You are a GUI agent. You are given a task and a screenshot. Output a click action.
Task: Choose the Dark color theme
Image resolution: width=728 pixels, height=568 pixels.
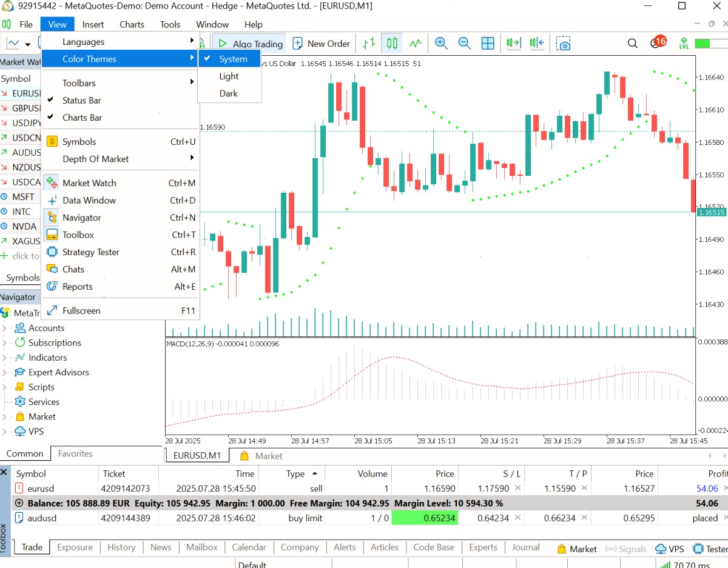(229, 93)
